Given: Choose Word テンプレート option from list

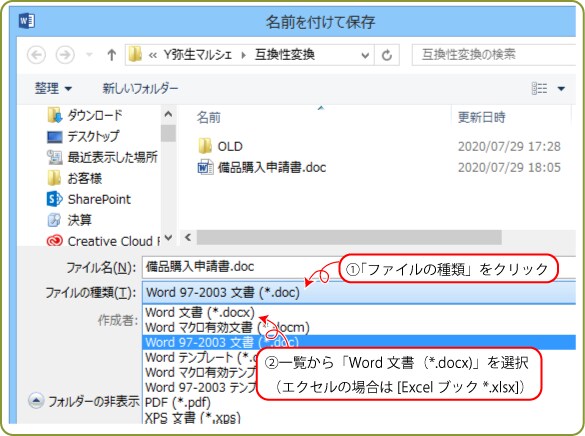Looking at the screenshot, I should pyautogui.click(x=200, y=357).
